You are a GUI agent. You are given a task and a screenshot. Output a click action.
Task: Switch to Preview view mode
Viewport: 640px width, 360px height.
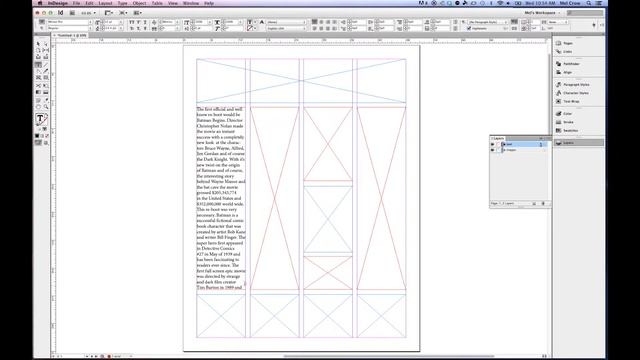45,142
